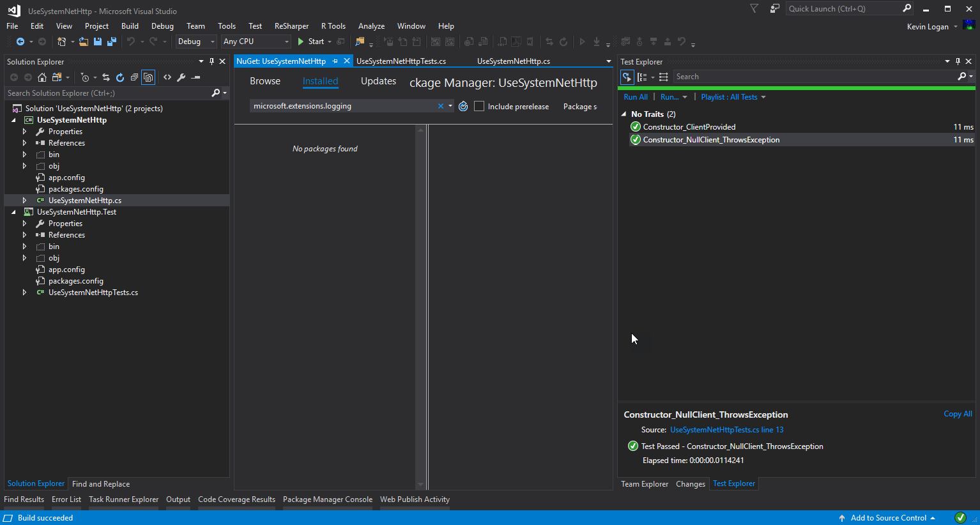Click the Find in Files toolbar icon
980x525 pixels.
[360, 42]
